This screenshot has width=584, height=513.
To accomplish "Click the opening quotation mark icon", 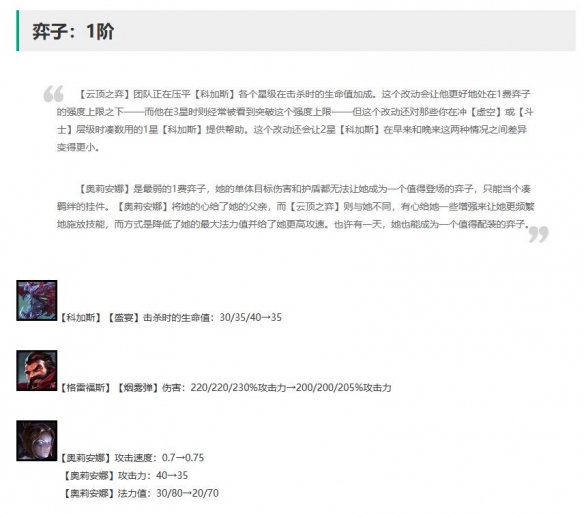I will [x=54, y=94].
